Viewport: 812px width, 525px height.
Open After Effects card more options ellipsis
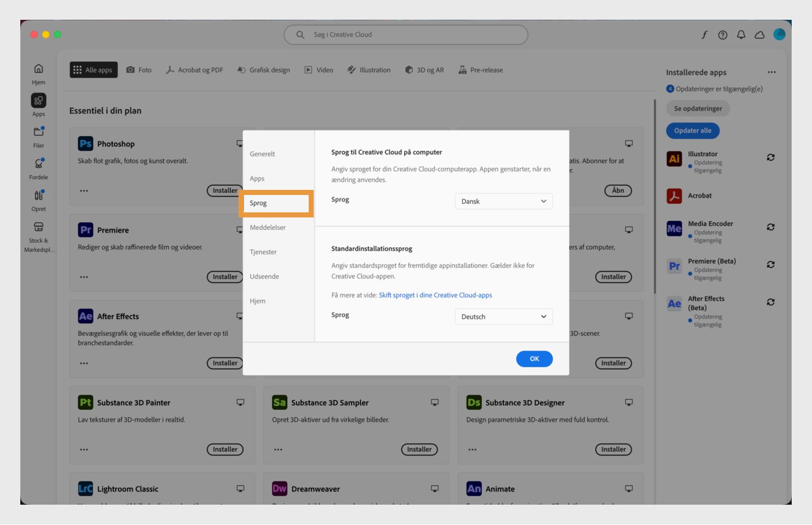(x=84, y=364)
